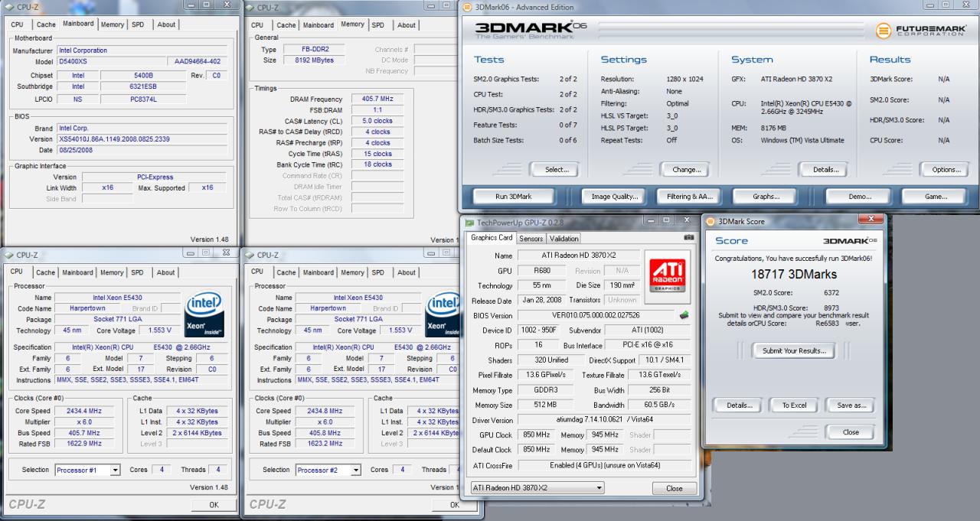The image size is (980, 521).
Task: Launch the Demo... button
Action: [x=860, y=197]
